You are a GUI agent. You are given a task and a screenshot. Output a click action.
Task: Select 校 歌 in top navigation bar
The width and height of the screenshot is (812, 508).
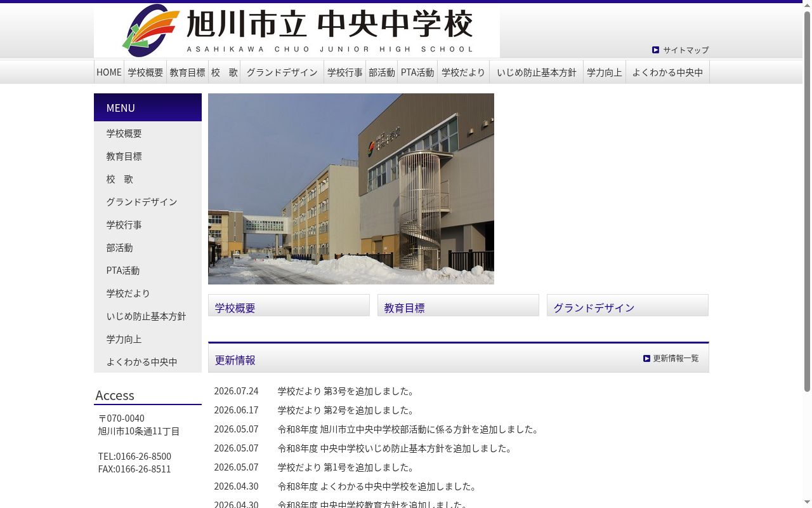point(224,72)
